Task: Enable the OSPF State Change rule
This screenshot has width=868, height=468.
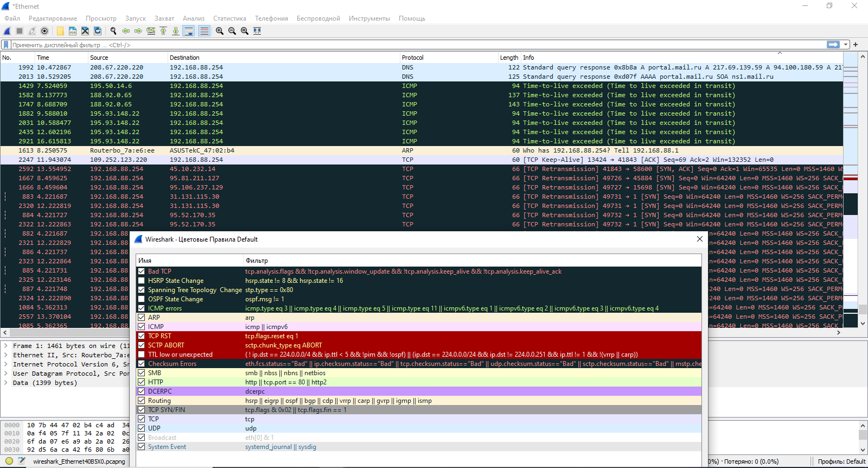Action: coord(142,299)
